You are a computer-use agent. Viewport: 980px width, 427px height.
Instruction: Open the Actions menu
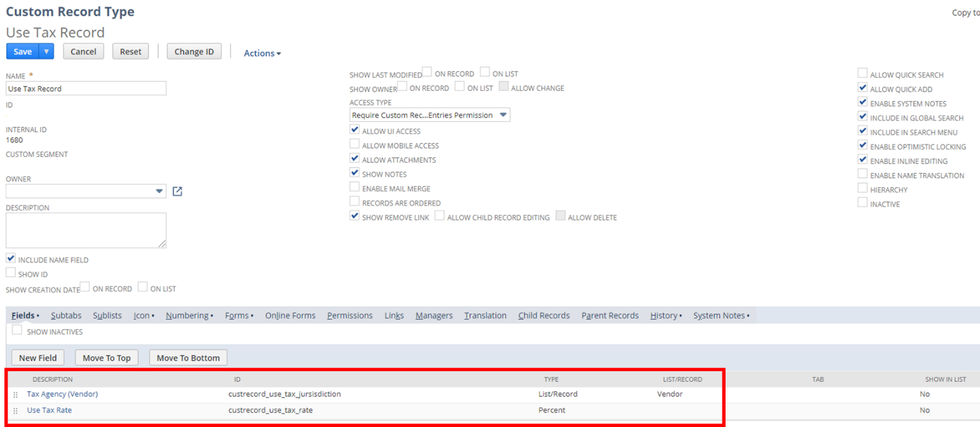(x=262, y=53)
